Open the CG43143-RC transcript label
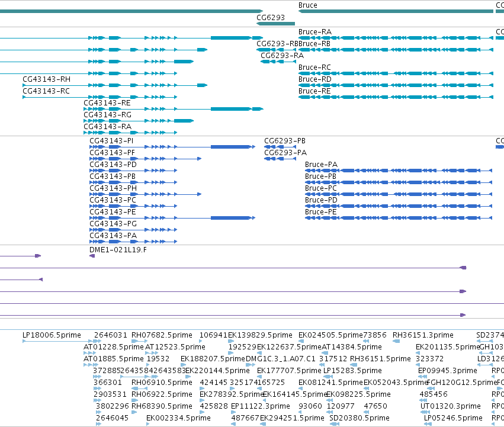This screenshot has width=504, height=427. click(46, 91)
